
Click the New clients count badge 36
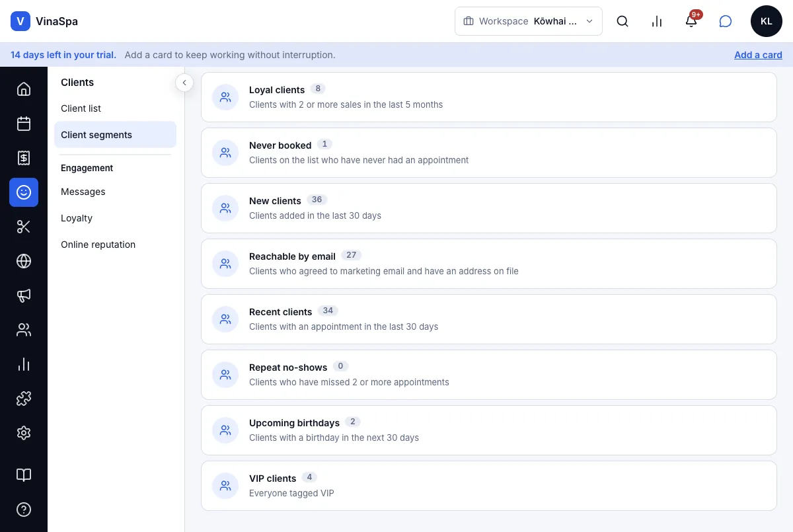pos(317,200)
